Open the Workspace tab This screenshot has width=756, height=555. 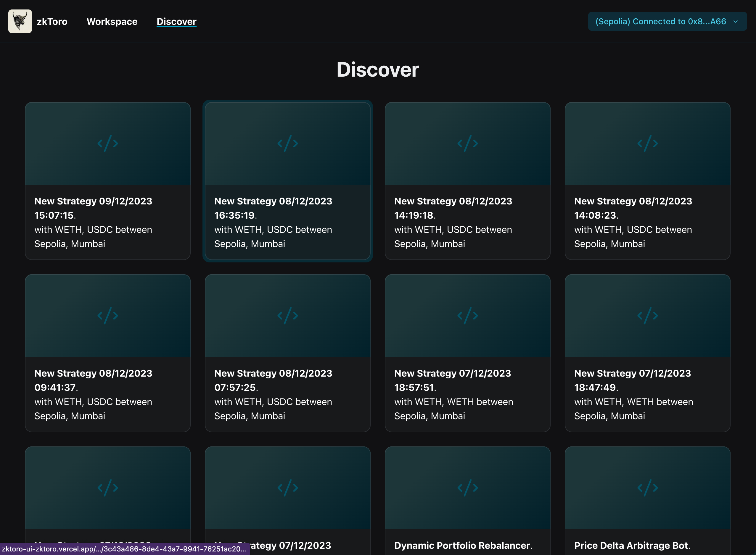coord(112,22)
